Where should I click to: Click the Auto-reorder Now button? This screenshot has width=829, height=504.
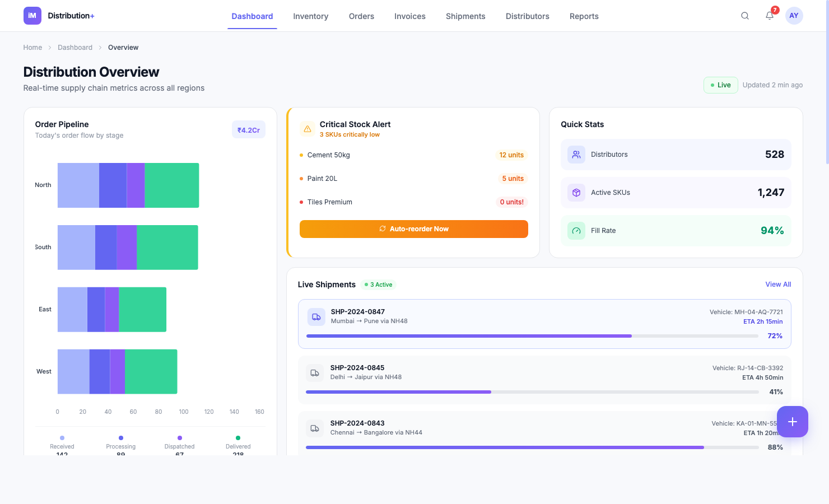coord(413,229)
